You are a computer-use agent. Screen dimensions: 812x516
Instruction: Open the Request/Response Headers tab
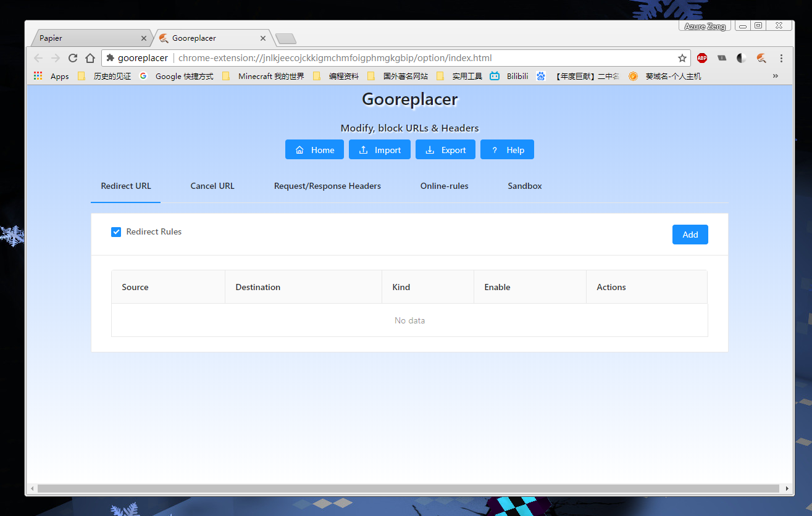(x=327, y=186)
